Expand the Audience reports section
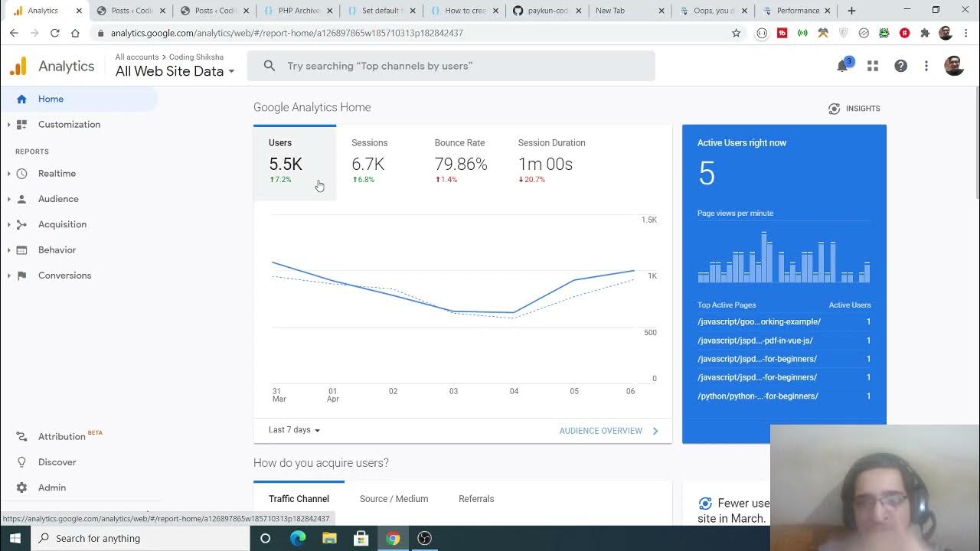The height and width of the screenshot is (551, 980). tap(58, 199)
